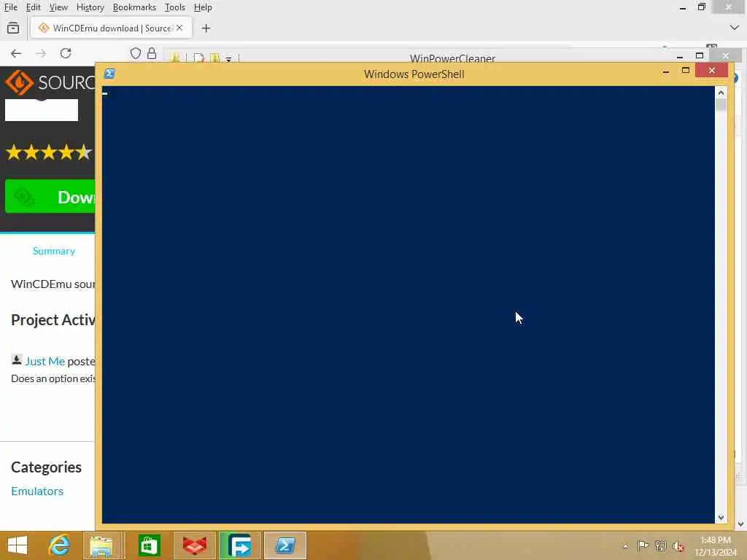Open the Just Me user link
Viewport: 747px width, 560px height.
44,361
